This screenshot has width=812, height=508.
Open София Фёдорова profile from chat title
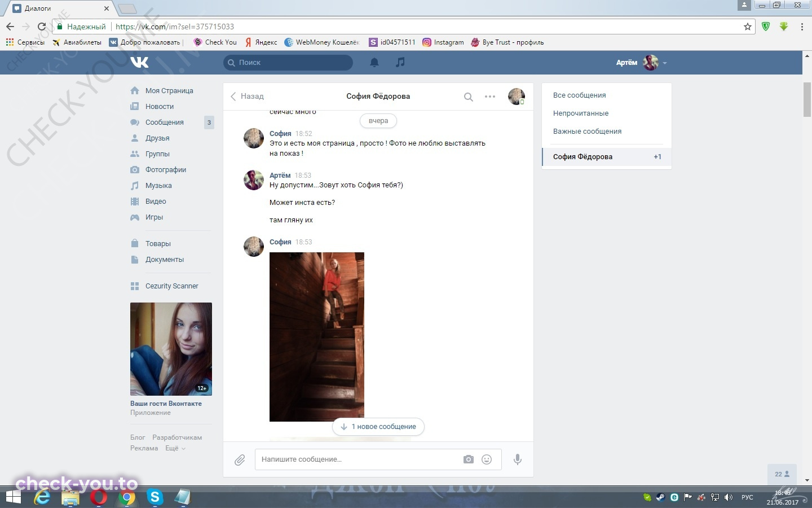coord(378,97)
